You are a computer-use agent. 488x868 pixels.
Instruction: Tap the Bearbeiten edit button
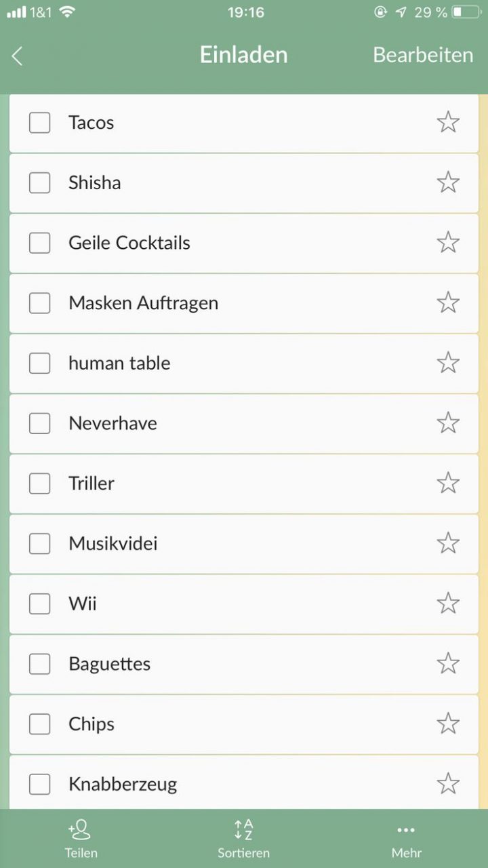tap(423, 55)
